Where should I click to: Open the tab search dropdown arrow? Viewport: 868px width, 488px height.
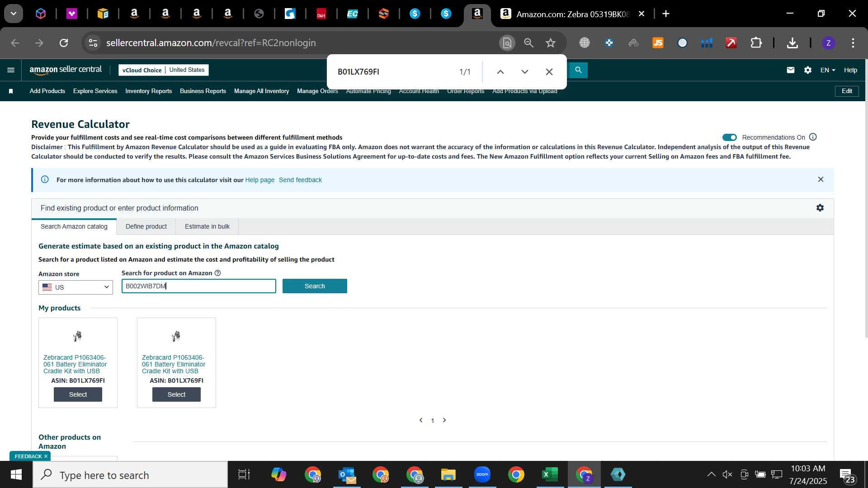(x=14, y=14)
